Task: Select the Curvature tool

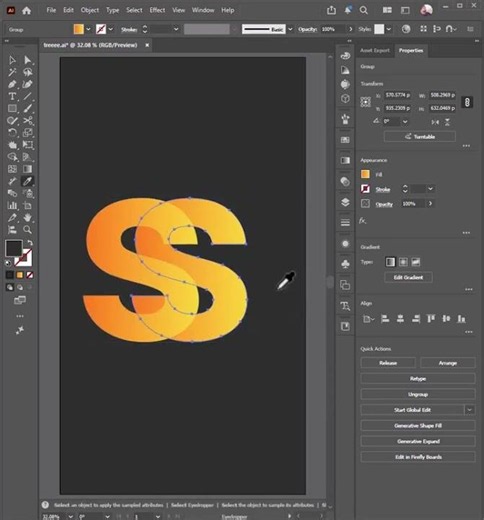Action: coord(27,84)
